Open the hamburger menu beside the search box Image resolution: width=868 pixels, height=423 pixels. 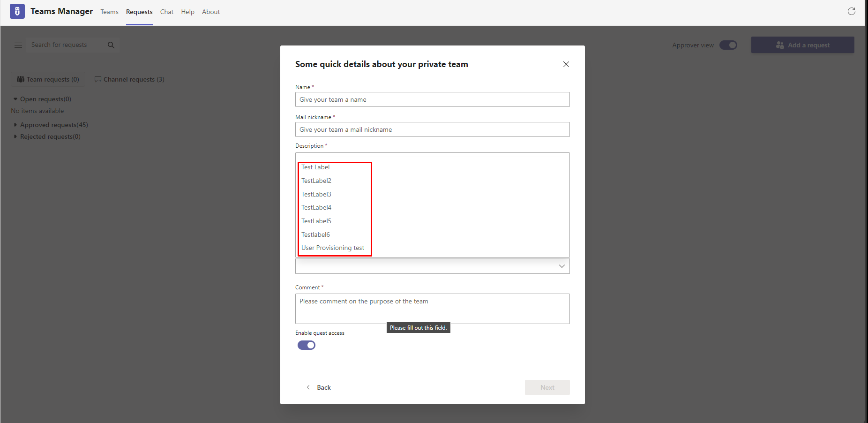pyautogui.click(x=18, y=45)
